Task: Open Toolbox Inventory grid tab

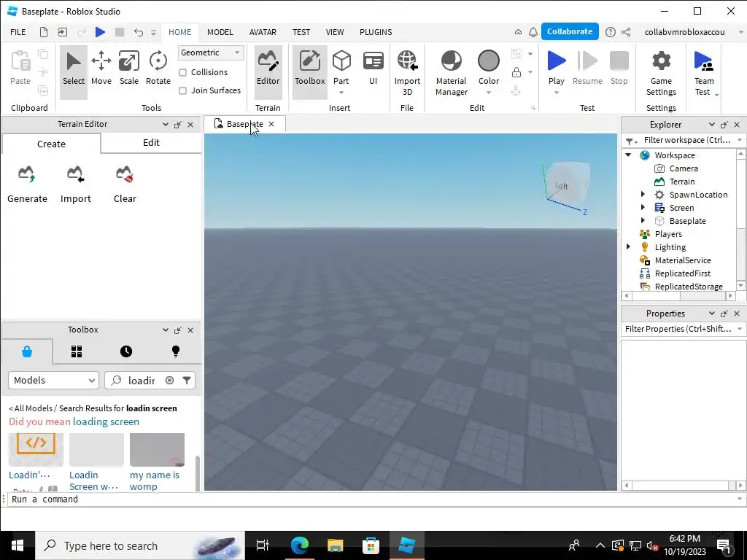Action: coord(77,351)
